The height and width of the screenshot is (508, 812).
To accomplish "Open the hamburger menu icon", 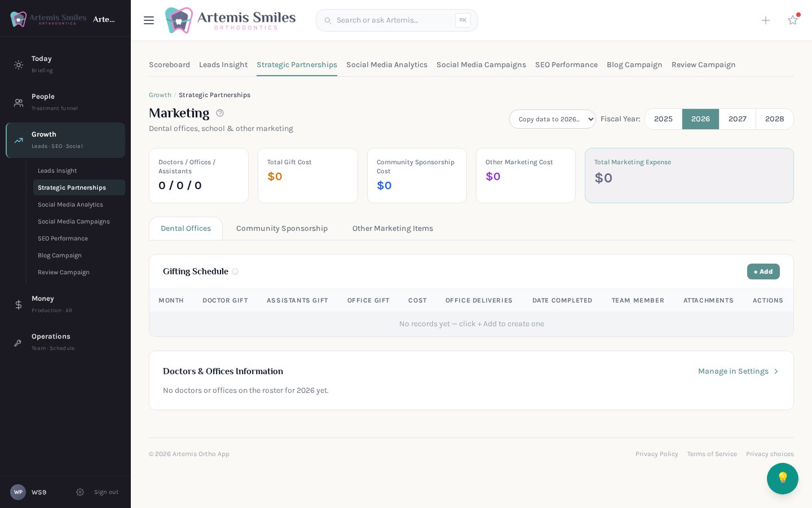I will pyautogui.click(x=149, y=20).
